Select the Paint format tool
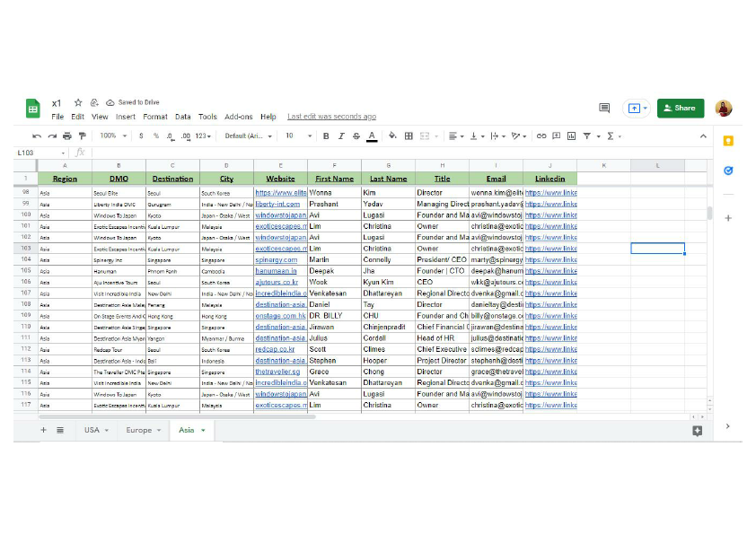 tap(82, 136)
